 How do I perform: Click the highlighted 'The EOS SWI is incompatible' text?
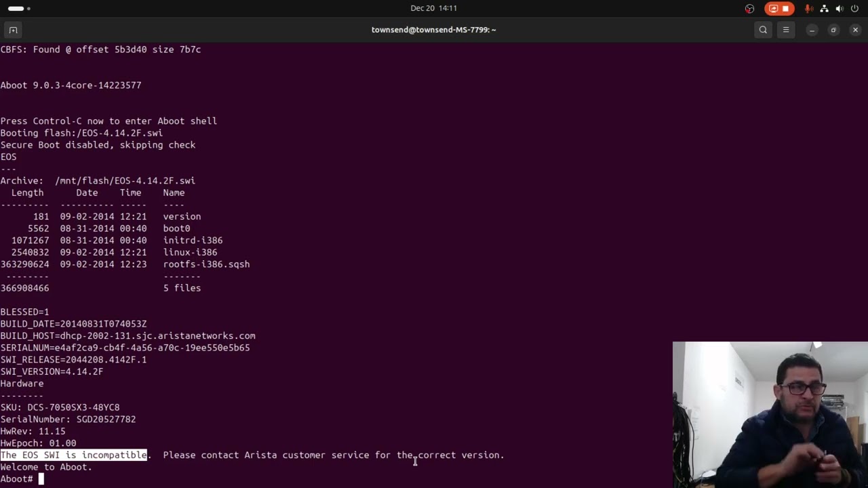click(x=73, y=455)
